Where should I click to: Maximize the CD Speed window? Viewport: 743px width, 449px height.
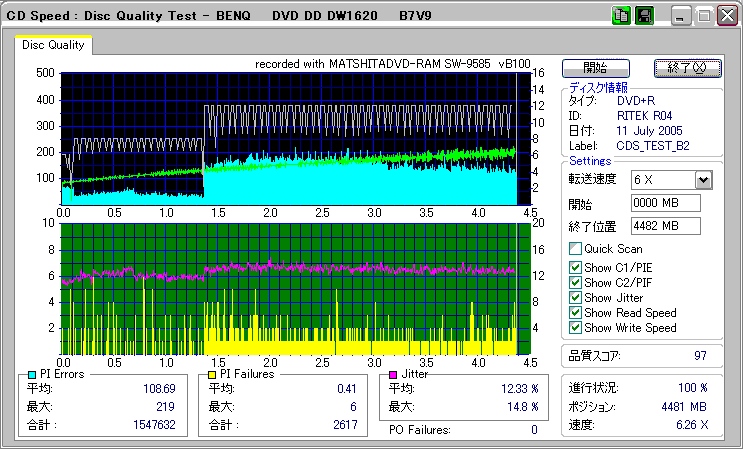[704, 16]
